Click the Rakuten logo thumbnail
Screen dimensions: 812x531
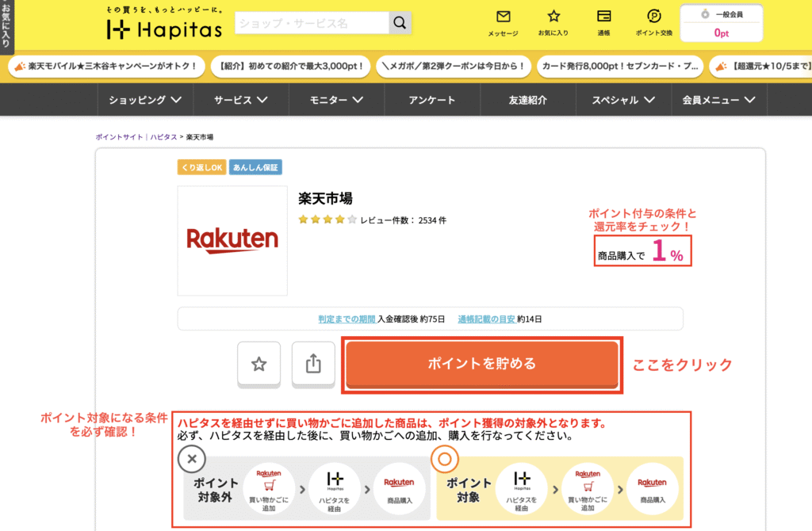[232, 240]
